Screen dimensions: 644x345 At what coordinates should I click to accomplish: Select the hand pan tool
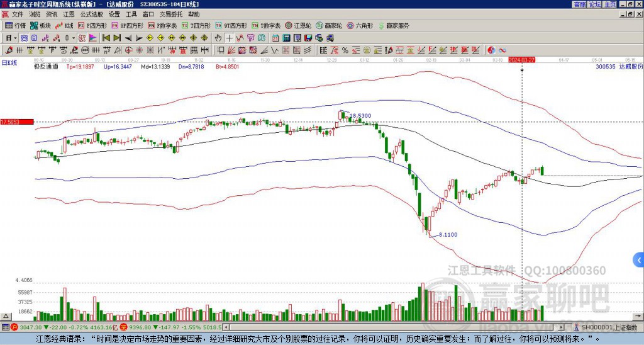coord(218,38)
